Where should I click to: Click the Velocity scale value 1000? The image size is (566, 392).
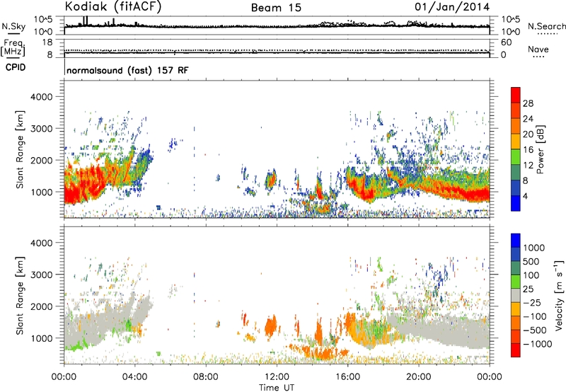tap(533, 248)
